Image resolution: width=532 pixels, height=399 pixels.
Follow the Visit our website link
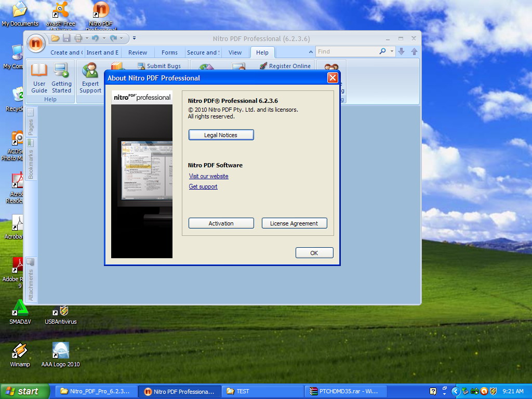(209, 176)
